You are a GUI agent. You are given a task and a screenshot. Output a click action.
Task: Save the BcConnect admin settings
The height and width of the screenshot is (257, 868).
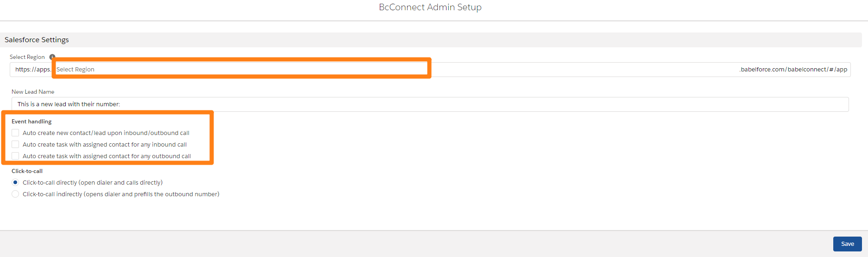(847, 244)
